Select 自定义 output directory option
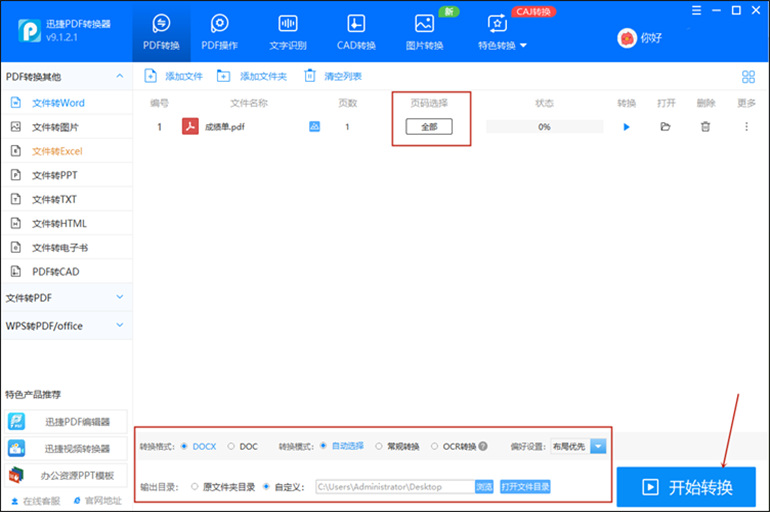Viewport: 770px width, 512px height. 266,486
